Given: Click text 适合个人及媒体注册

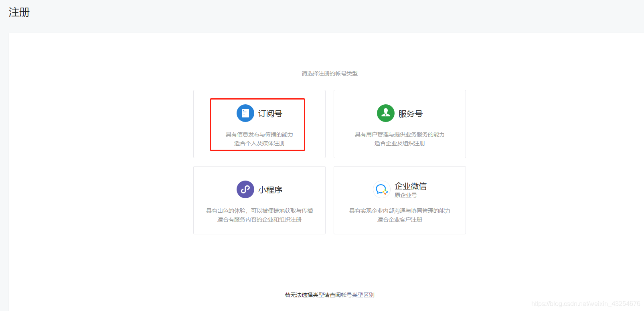Looking at the screenshot, I should tap(259, 143).
